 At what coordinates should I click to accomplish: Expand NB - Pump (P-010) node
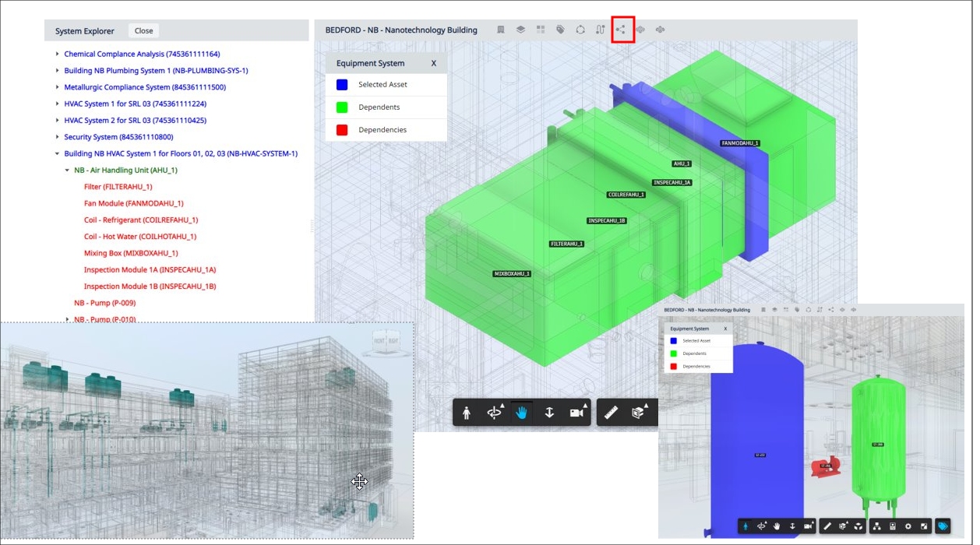(68, 319)
